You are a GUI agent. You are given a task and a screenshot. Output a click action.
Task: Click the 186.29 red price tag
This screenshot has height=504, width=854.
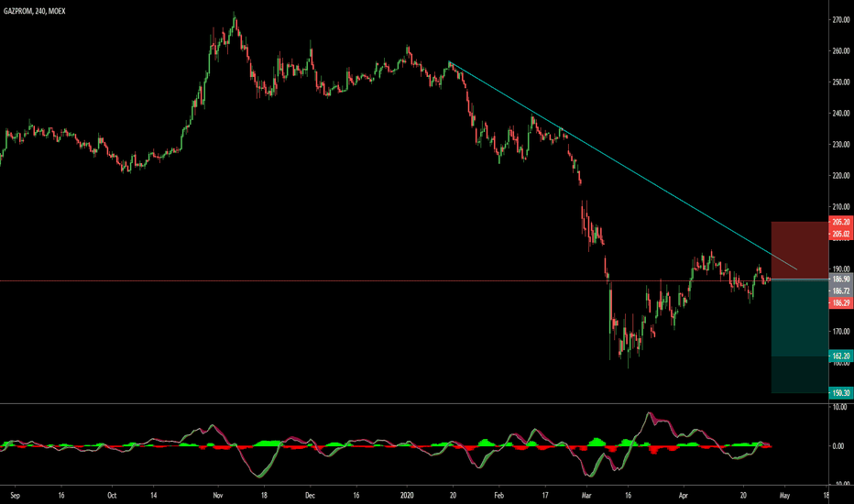[841, 302]
